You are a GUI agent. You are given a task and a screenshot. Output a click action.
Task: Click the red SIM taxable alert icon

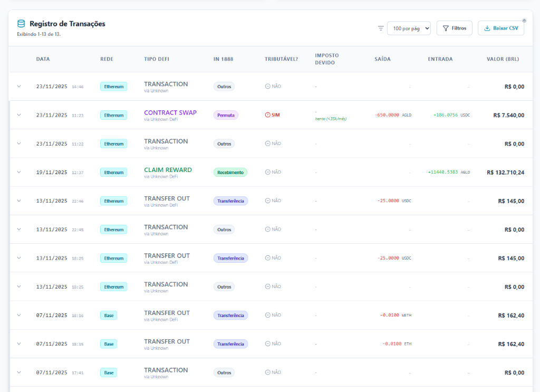(268, 115)
